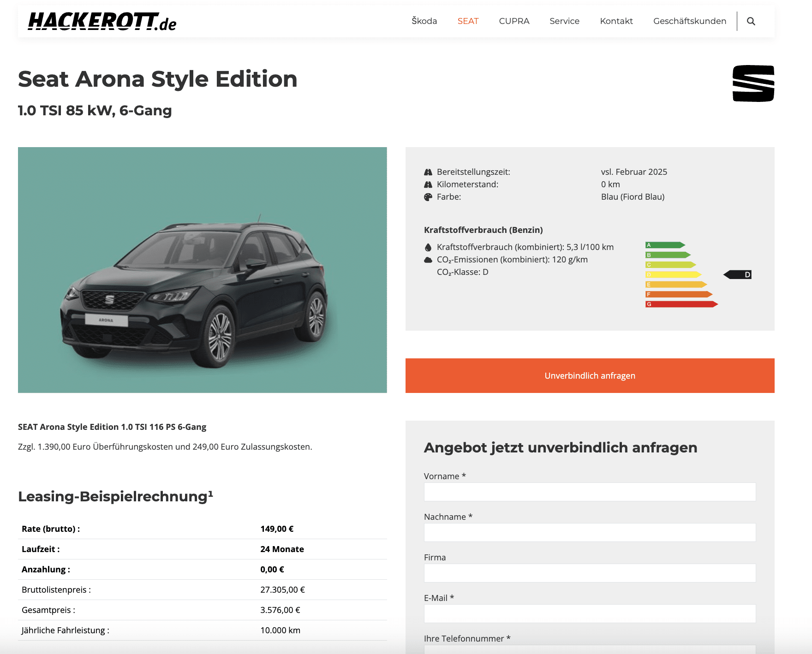Select efficiency class A green bar
This screenshot has height=654, width=812.
coord(665,245)
